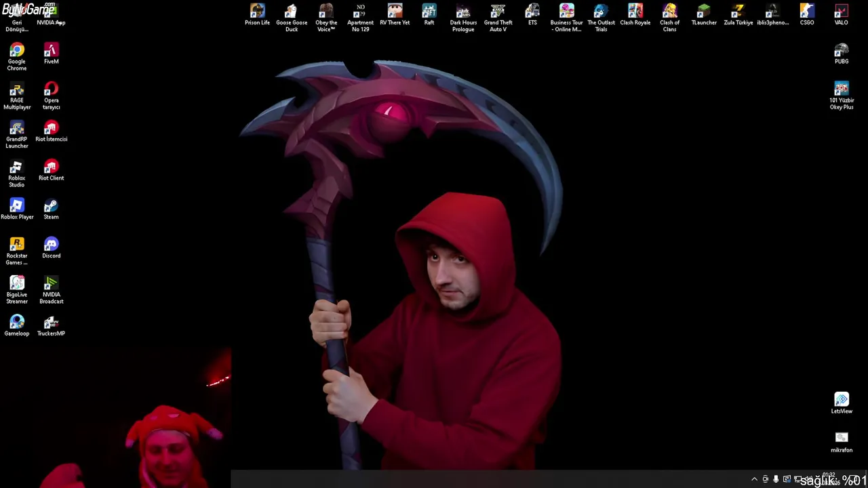868x488 pixels.
Task: Select the VALO desktop icon
Action: point(841,15)
